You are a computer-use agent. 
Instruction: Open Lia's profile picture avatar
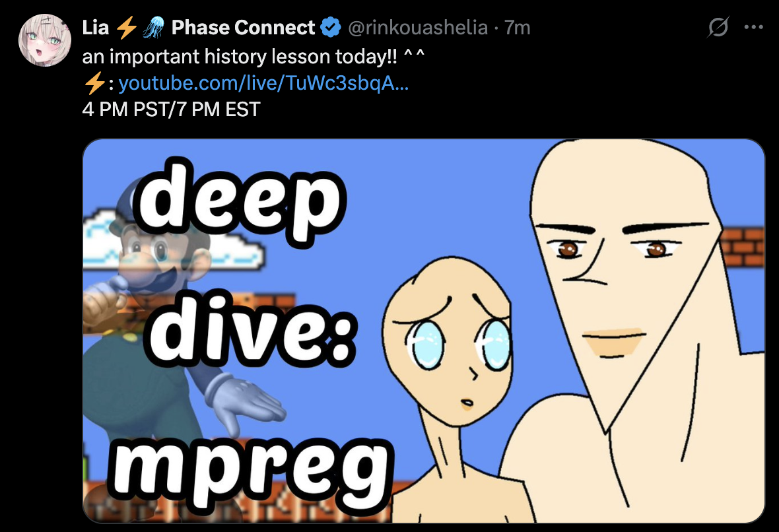coord(45,40)
